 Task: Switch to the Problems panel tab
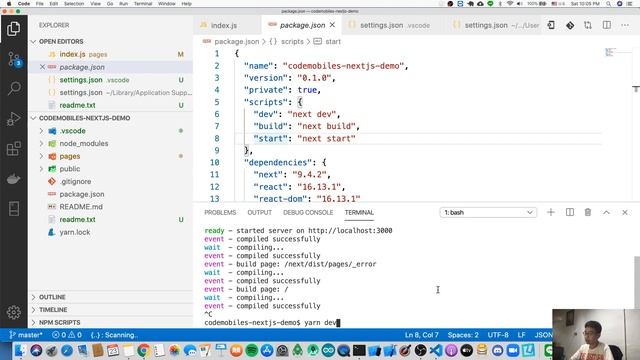click(x=220, y=212)
